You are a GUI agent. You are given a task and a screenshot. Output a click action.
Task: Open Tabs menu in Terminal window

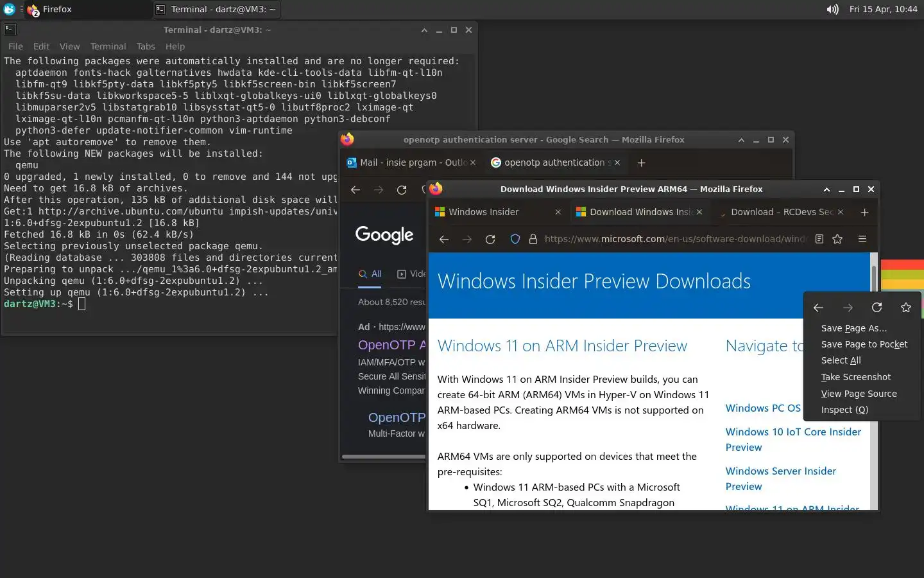coord(146,46)
